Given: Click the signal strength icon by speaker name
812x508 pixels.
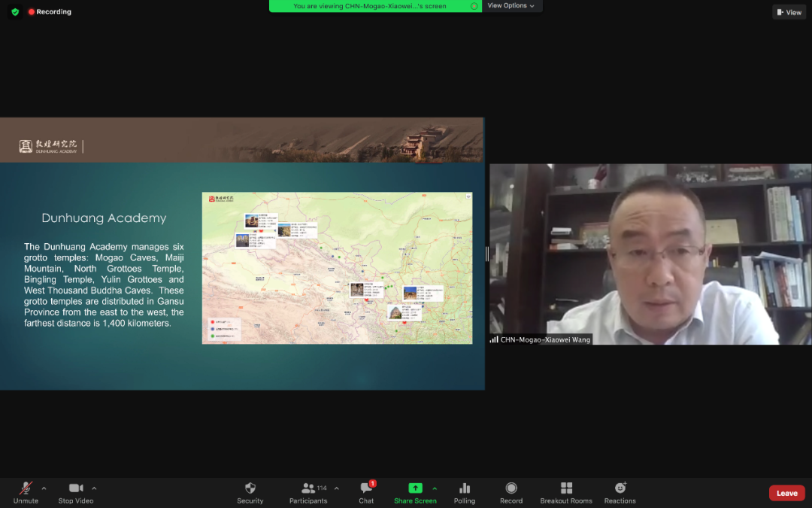Looking at the screenshot, I should click(494, 340).
